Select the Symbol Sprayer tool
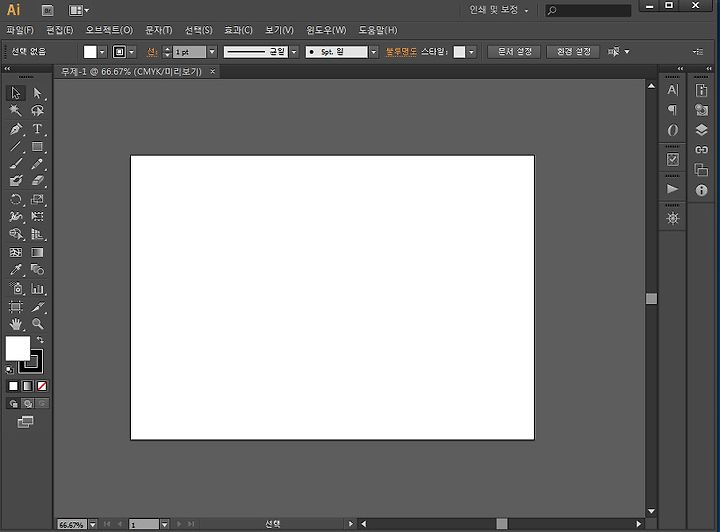The height and width of the screenshot is (532, 720). pos(16,288)
